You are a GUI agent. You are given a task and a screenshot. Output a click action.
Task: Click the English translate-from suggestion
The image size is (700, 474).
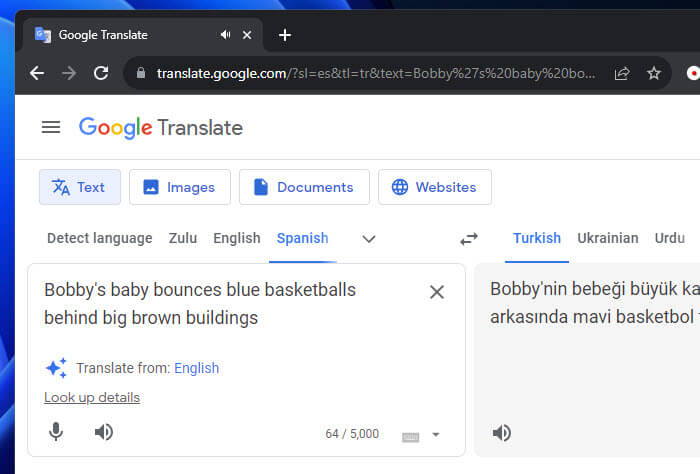point(196,368)
